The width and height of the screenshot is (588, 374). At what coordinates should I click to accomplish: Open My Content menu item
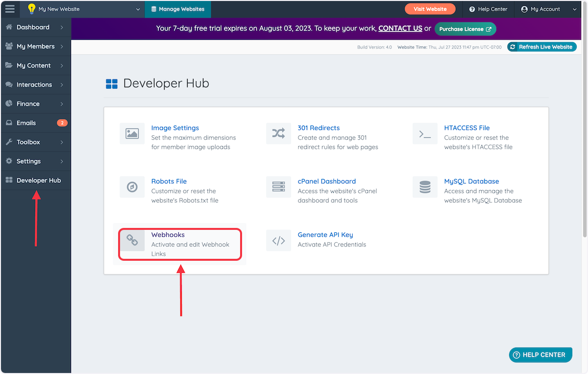(36, 65)
